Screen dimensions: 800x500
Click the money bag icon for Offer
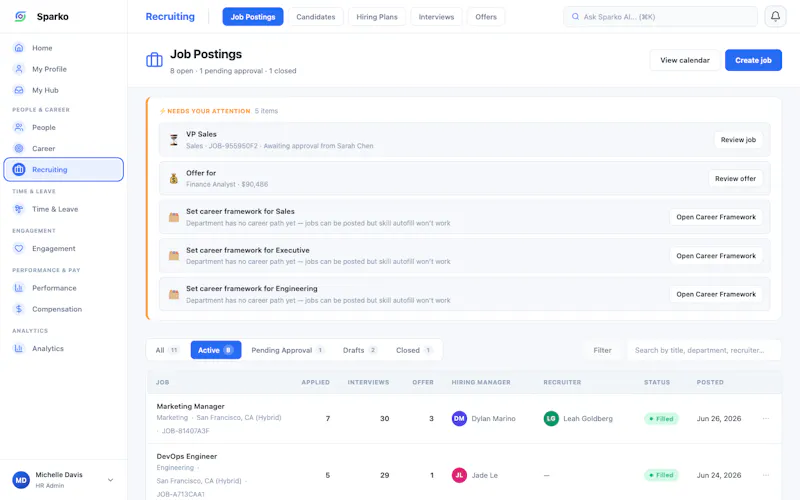pos(174,179)
